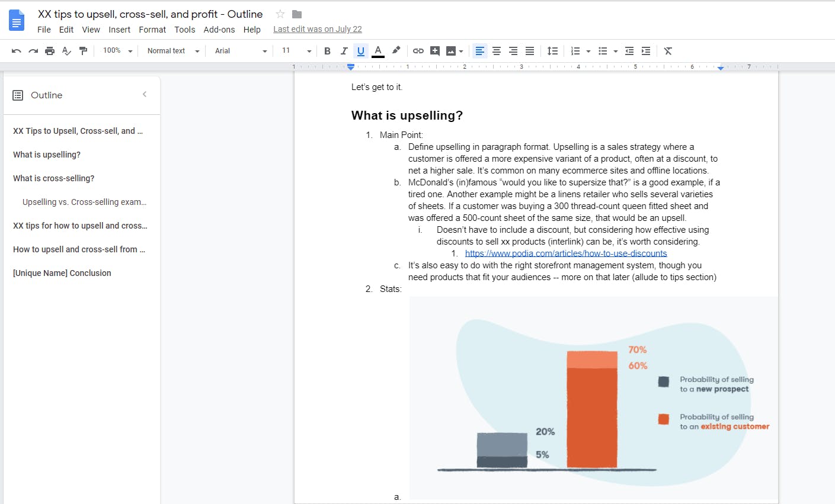Click the 'What is upselling?' document heading
Image resolution: width=835 pixels, height=504 pixels.
click(407, 115)
